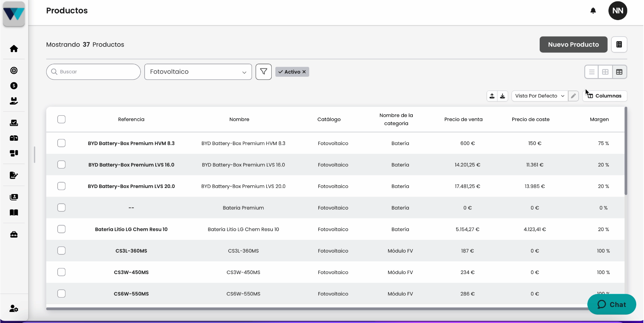Check the Batería Litio LG Chem Resu 10 row
The width and height of the screenshot is (644, 323).
[61, 229]
